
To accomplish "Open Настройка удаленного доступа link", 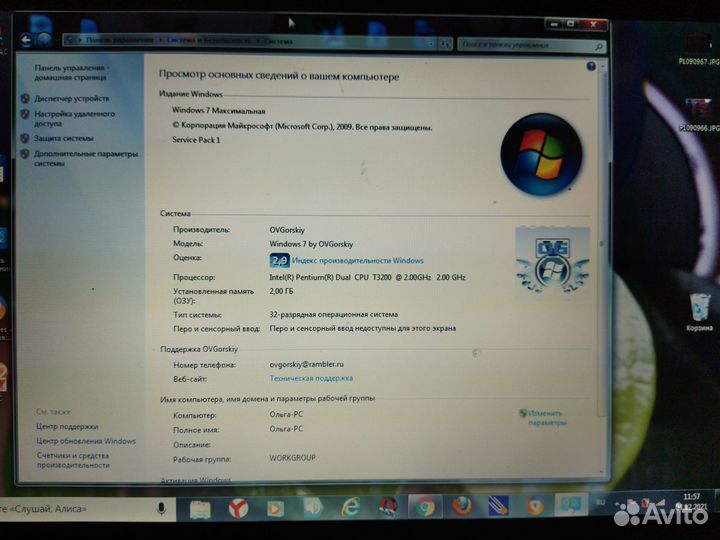I will [74, 118].
